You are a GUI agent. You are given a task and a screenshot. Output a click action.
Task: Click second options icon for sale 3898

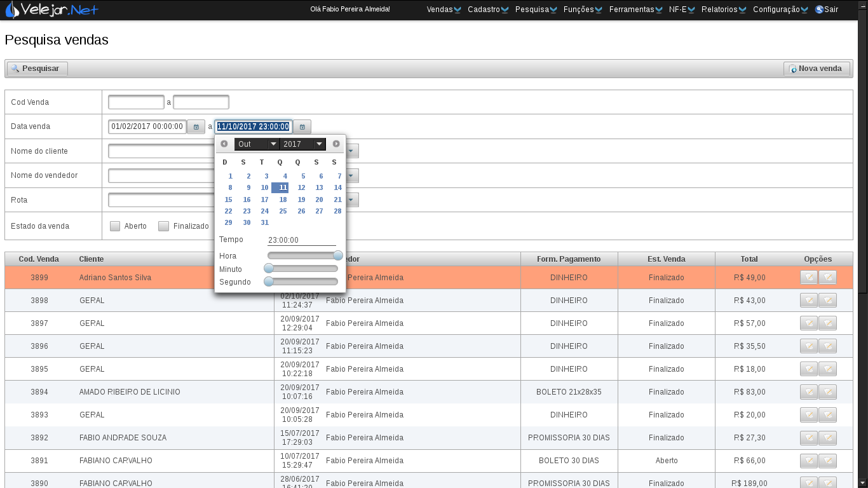tap(827, 301)
